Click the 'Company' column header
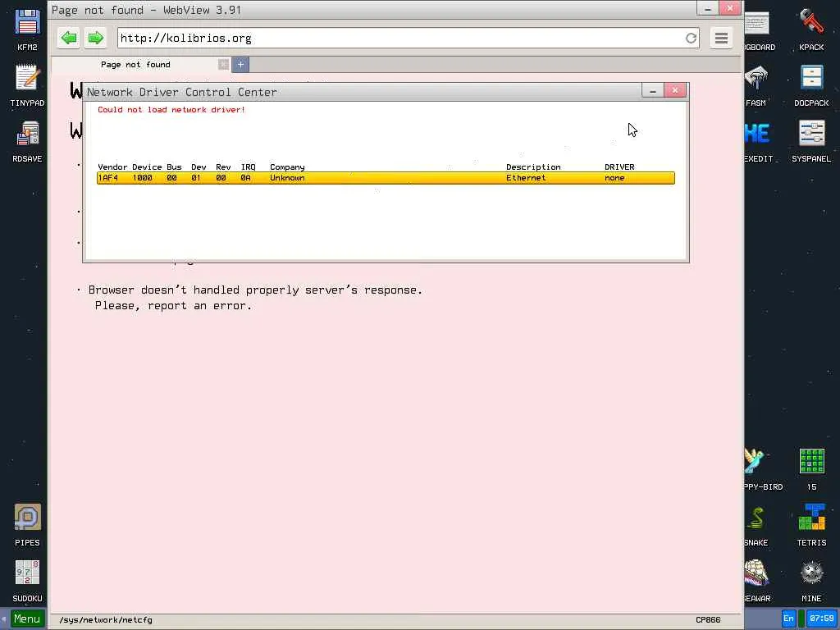Screen dimensions: 840x630 point(287,167)
